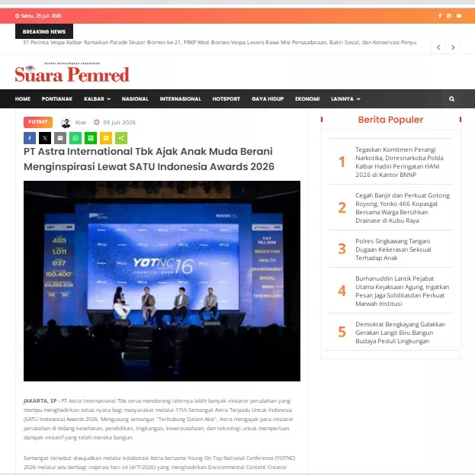Click the POTRET category badge

coord(38,122)
